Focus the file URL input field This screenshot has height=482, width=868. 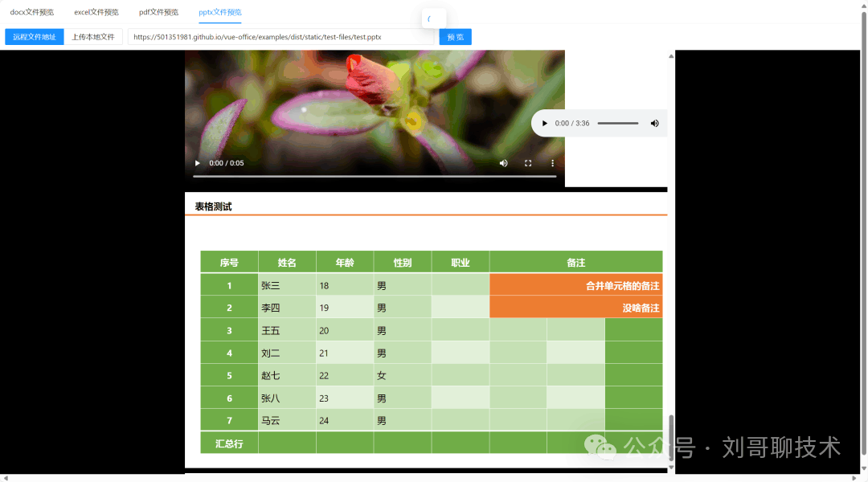(x=281, y=37)
